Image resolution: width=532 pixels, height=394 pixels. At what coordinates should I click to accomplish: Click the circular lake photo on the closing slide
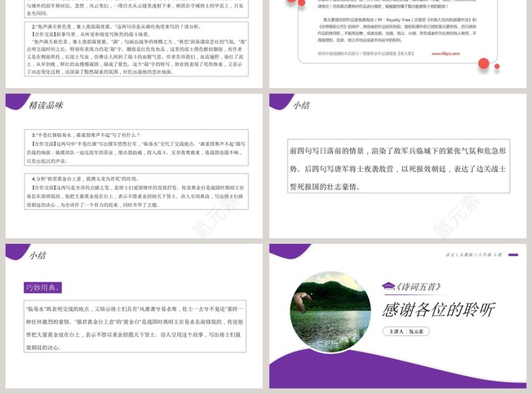pyautogui.click(x=329, y=312)
